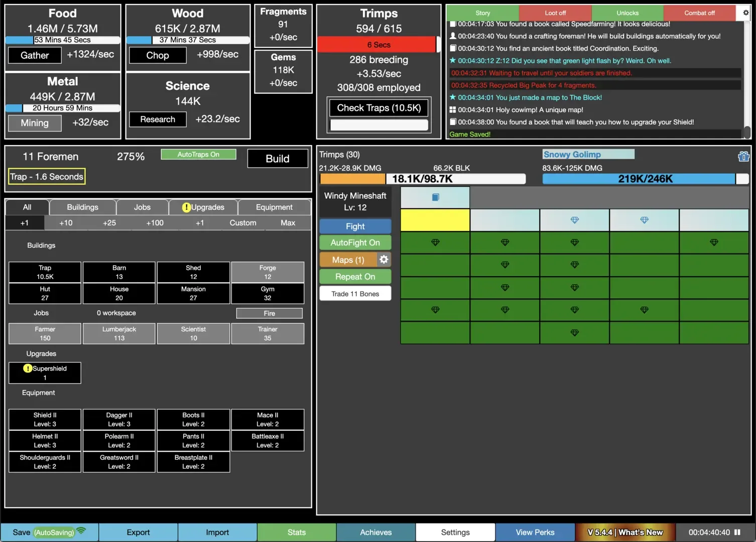
Task: Click the crafting foreman person icon in log
Action: click(453, 36)
